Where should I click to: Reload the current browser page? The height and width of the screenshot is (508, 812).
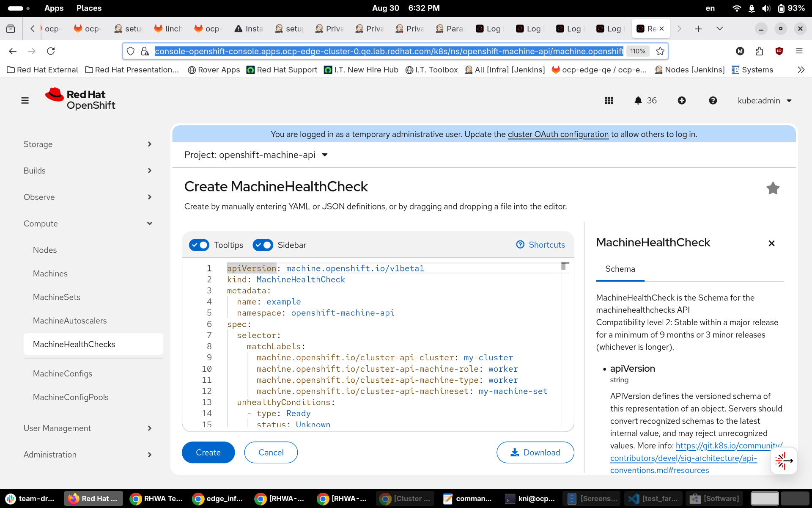click(x=51, y=51)
